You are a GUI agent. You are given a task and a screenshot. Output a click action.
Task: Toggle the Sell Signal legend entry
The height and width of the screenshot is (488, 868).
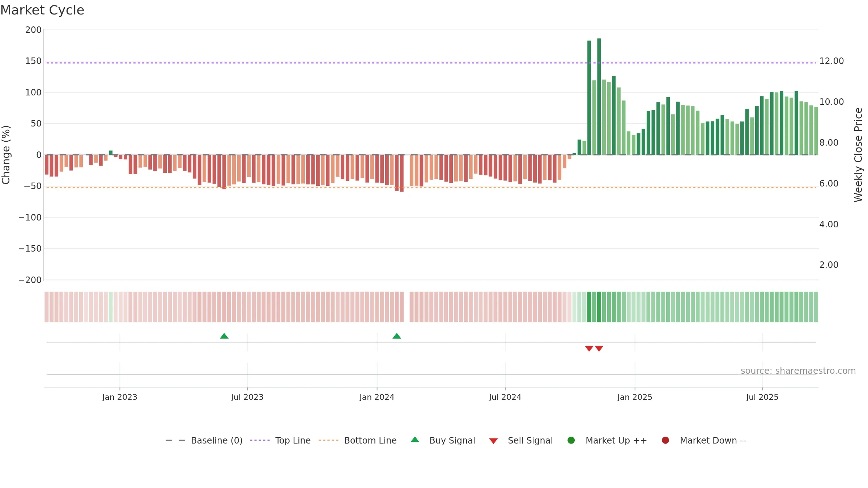point(521,440)
